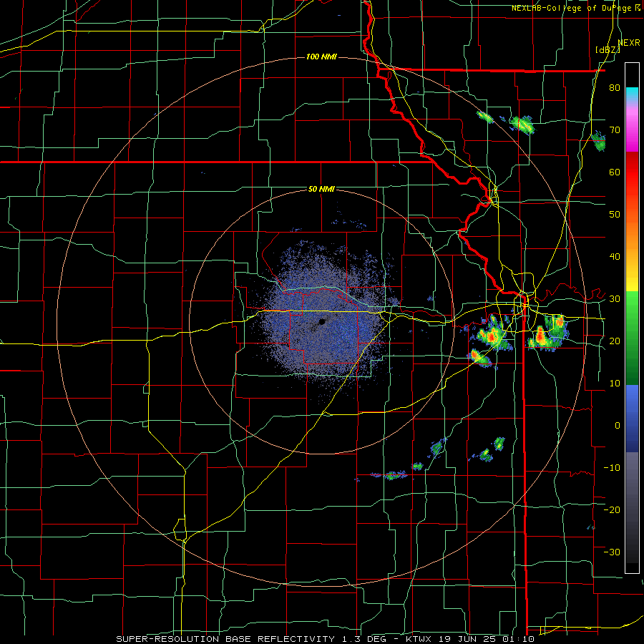Screen dimensions: 644x644
Task: Click the blue segment of the color bar
Action: click(632, 419)
